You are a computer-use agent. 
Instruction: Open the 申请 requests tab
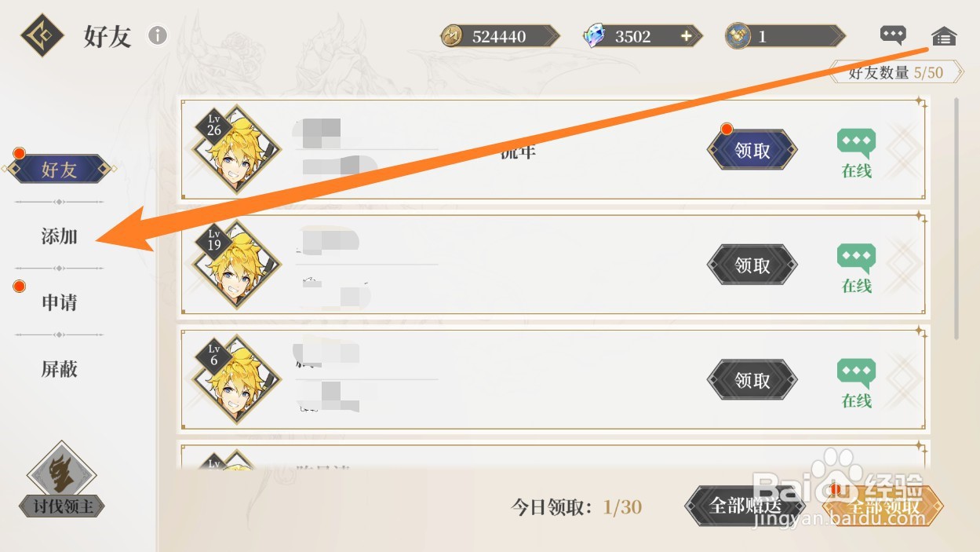click(x=60, y=302)
